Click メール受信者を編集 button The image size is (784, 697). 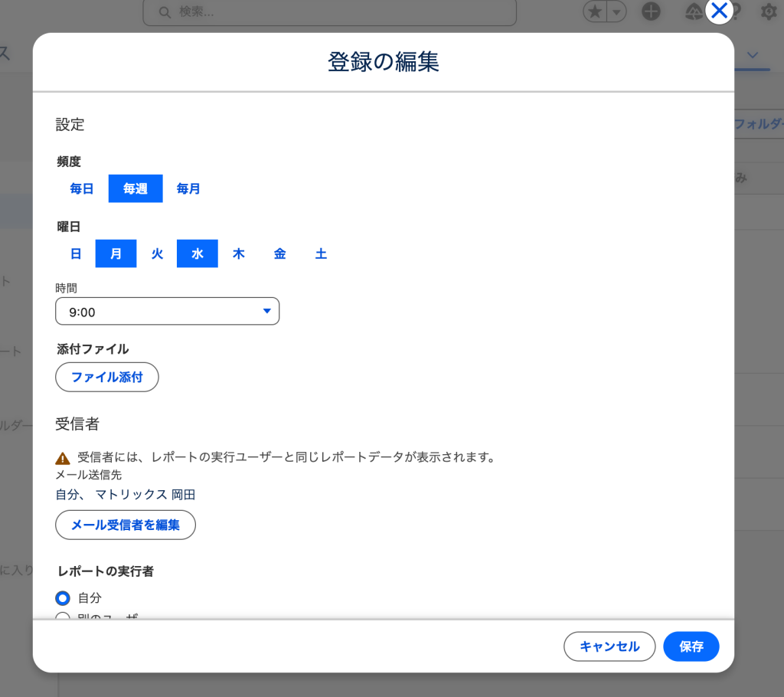point(126,525)
